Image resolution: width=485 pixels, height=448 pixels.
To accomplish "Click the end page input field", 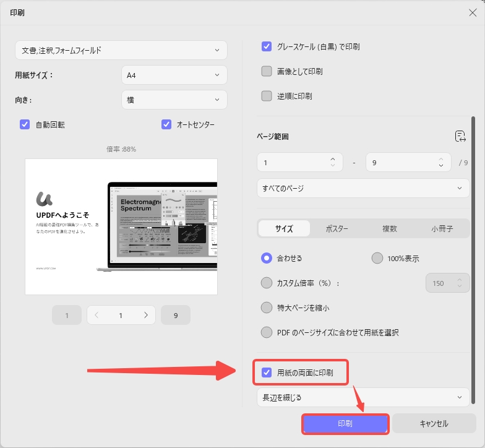I will point(408,162).
